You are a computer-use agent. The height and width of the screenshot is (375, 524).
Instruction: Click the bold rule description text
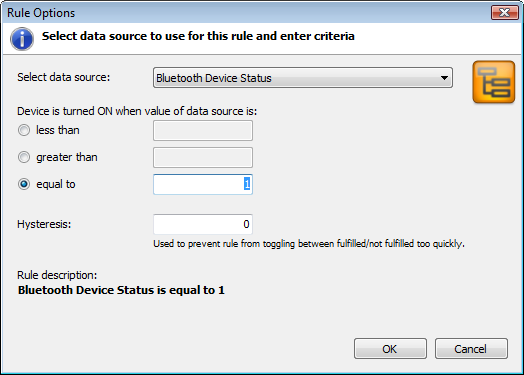coord(121,290)
